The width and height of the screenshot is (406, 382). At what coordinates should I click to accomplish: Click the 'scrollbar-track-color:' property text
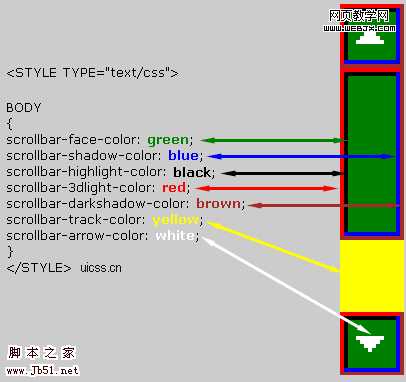[76, 220]
